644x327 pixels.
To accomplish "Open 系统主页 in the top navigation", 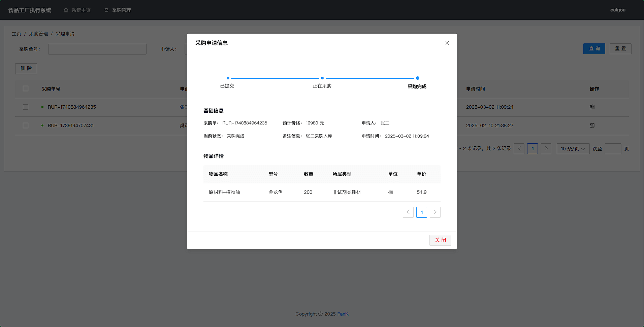I will pyautogui.click(x=81, y=10).
